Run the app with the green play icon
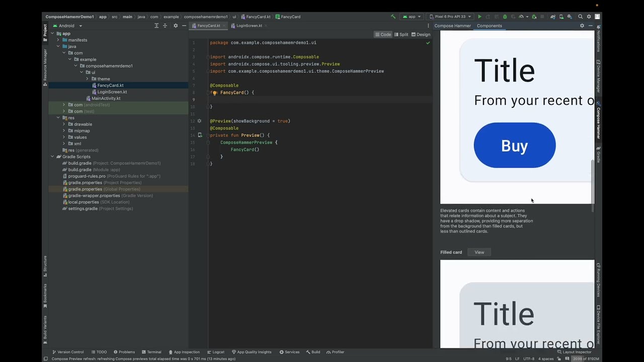Screen dimensions: 644x362 479,17
